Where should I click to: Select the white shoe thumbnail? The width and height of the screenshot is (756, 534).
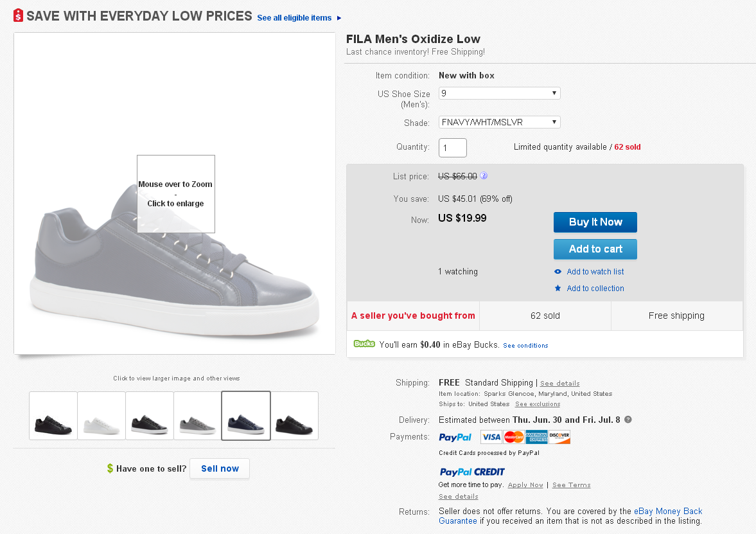(x=101, y=416)
